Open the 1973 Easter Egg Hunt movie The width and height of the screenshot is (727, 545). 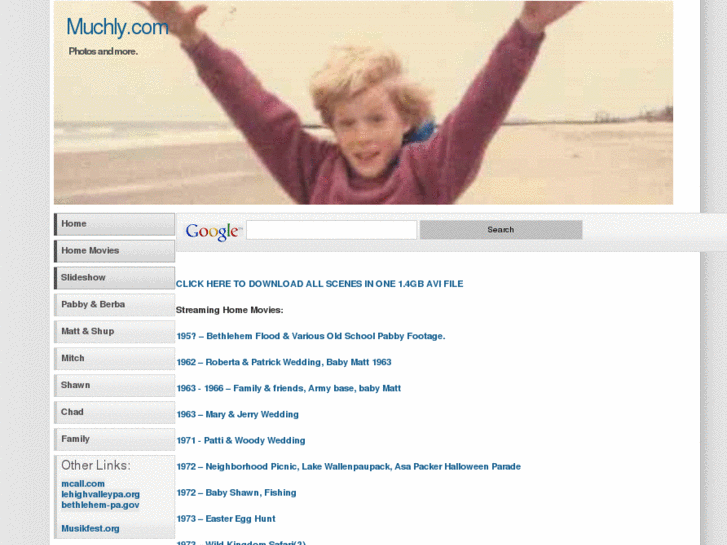(x=226, y=519)
